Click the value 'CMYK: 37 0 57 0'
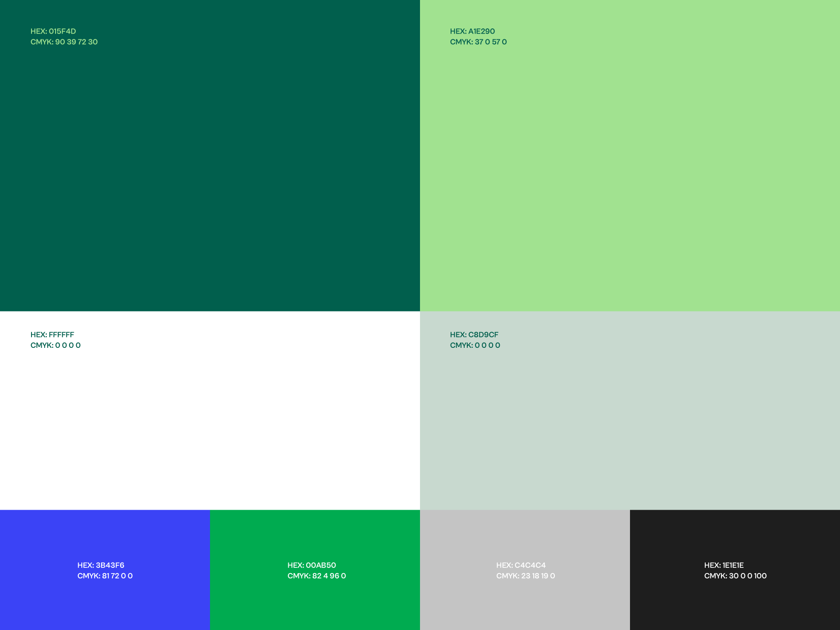This screenshot has height=630, width=840. [478, 42]
